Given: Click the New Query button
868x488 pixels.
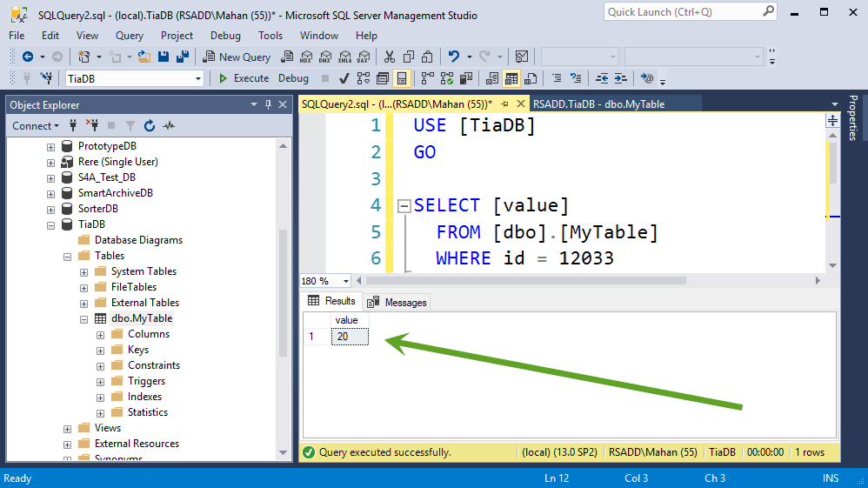Looking at the screenshot, I should coord(237,57).
